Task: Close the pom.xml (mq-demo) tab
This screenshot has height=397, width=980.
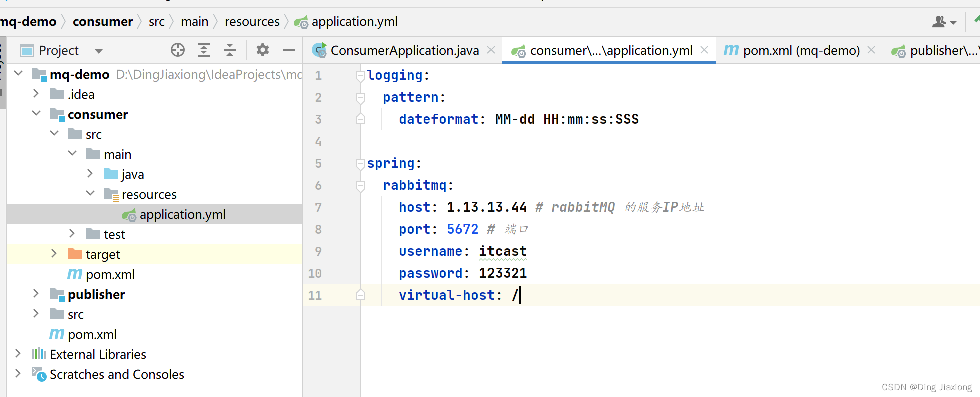Action: click(x=871, y=50)
